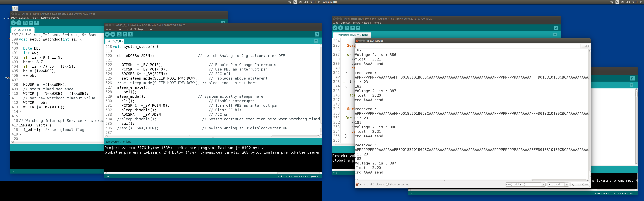The image size is (644, 201).
Task: Open volume indicator on the left top panel
Action: (306, 2)
